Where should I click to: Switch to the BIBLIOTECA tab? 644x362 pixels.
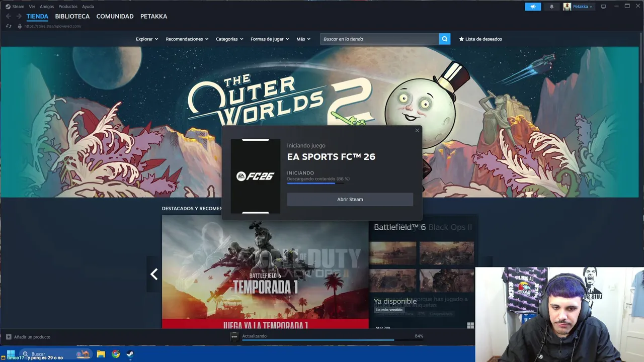[72, 16]
